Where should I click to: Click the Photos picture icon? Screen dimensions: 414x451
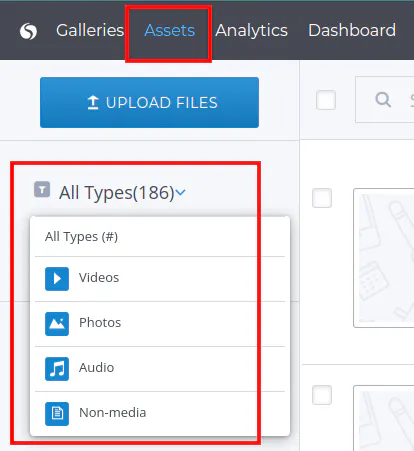coord(57,324)
